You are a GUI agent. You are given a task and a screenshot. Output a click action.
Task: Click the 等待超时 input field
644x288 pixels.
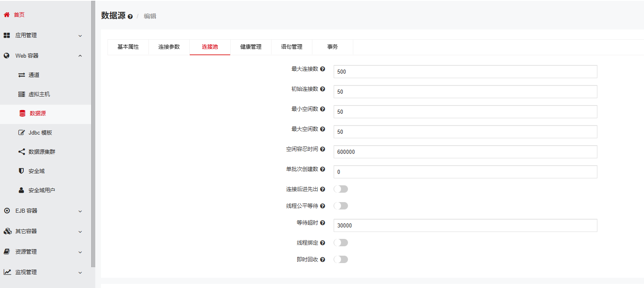(x=465, y=225)
